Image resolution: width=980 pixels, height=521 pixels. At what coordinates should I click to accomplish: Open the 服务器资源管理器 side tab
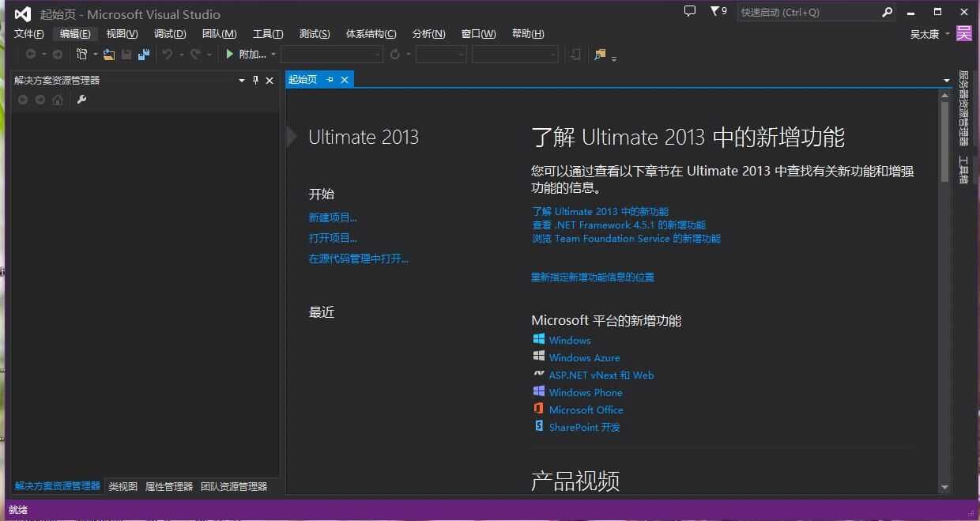click(x=963, y=108)
